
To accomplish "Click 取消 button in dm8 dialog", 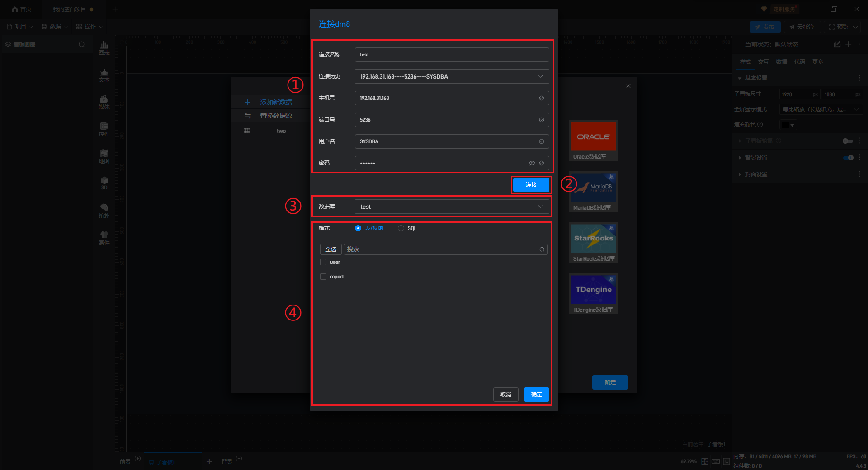I will [505, 395].
